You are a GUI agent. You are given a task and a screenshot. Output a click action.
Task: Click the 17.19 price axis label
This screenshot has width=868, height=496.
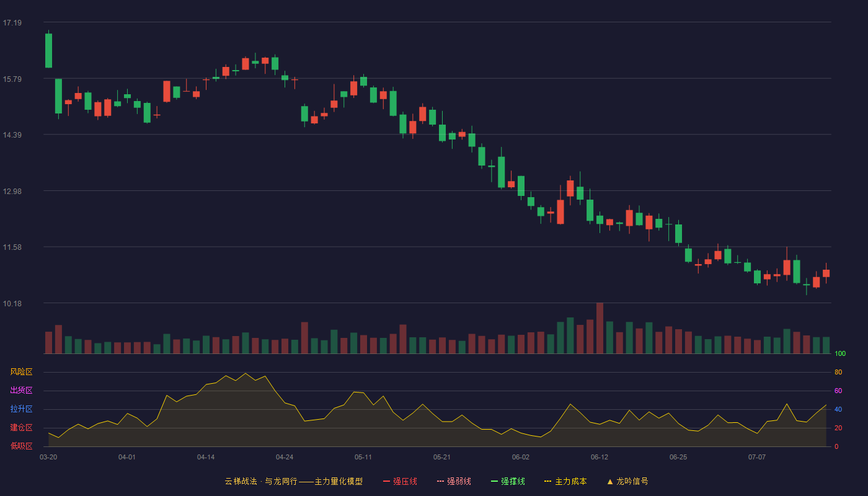[12, 23]
